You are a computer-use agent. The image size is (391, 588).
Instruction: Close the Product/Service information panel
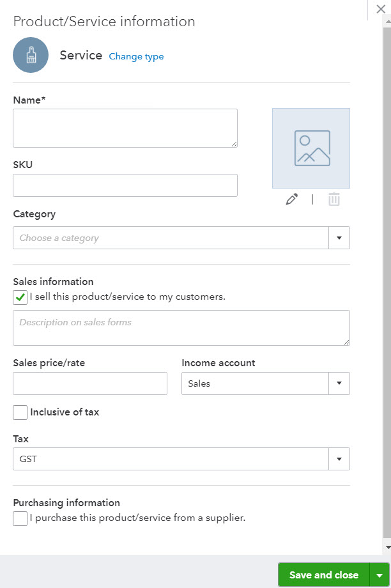[x=381, y=9]
